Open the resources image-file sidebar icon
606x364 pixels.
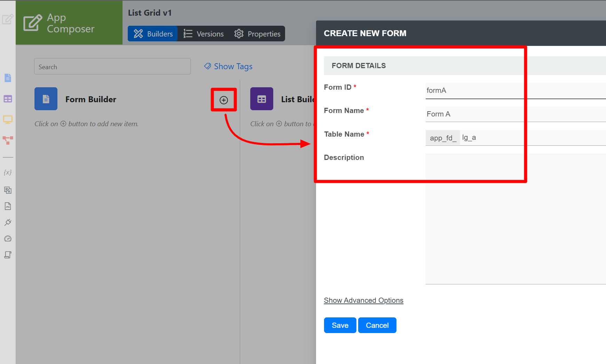(8, 206)
